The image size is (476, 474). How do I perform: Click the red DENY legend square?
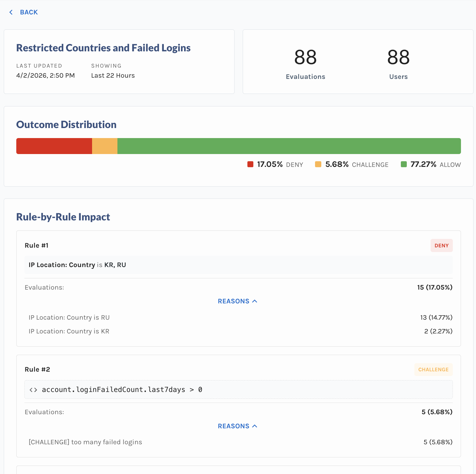coord(250,164)
